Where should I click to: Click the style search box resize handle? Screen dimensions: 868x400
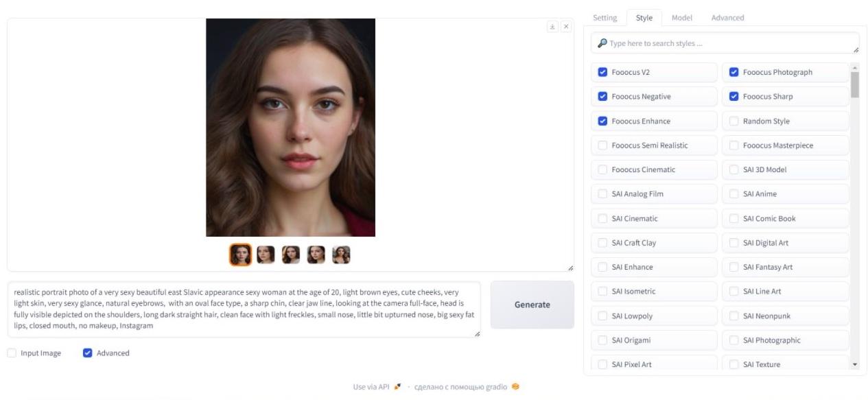tap(856, 51)
